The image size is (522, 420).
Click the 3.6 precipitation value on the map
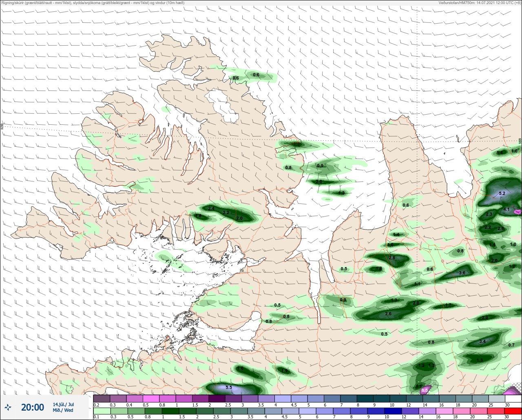[x=462, y=273]
